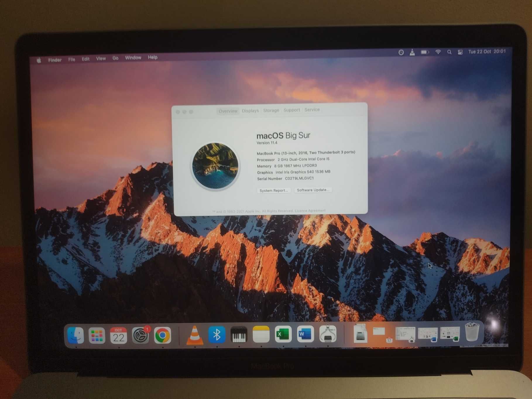Open the piano keyboard app in Dock

pyautogui.click(x=239, y=335)
